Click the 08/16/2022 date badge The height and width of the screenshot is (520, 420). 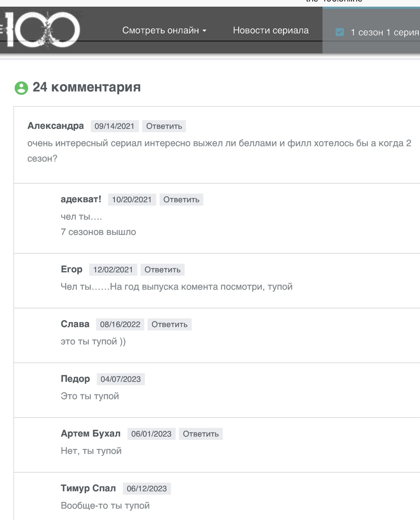point(120,324)
